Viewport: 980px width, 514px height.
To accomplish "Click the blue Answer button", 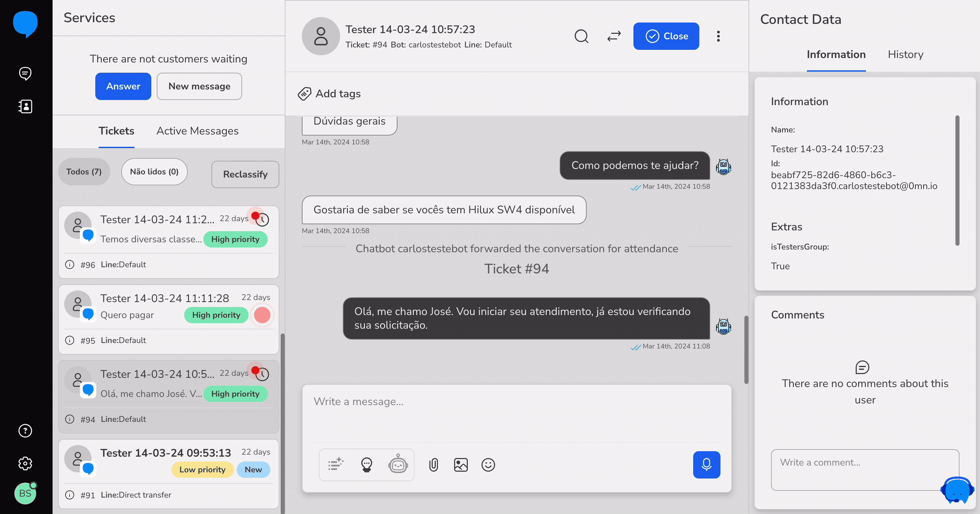I will 123,86.
